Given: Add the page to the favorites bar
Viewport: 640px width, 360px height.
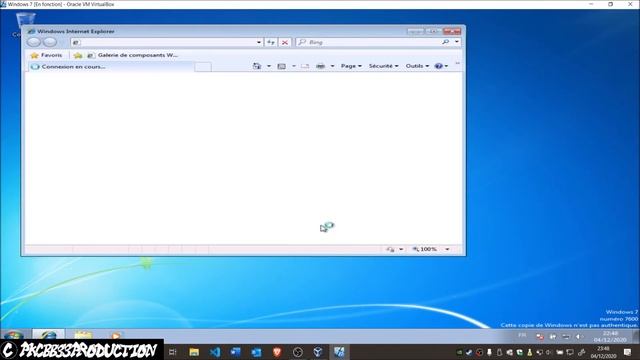Looking at the screenshot, I should 78,55.
